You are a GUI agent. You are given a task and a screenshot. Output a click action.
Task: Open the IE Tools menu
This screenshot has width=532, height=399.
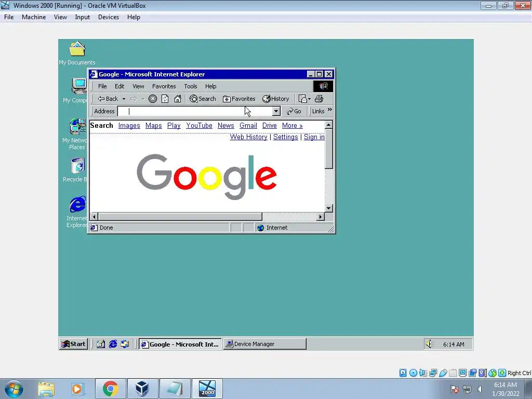[x=191, y=86]
